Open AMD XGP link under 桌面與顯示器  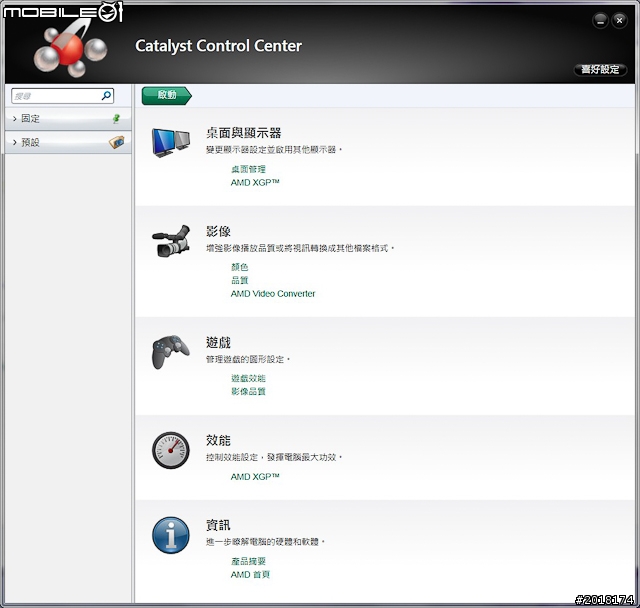point(255,182)
